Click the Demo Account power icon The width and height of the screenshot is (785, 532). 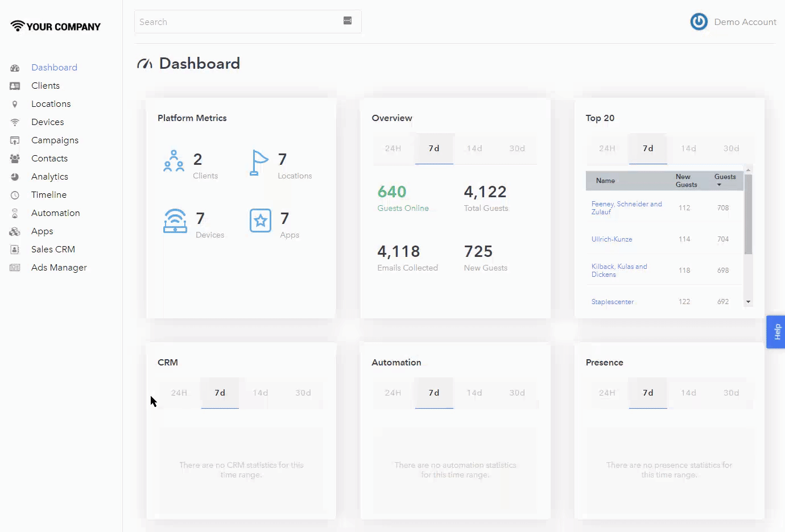(699, 22)
